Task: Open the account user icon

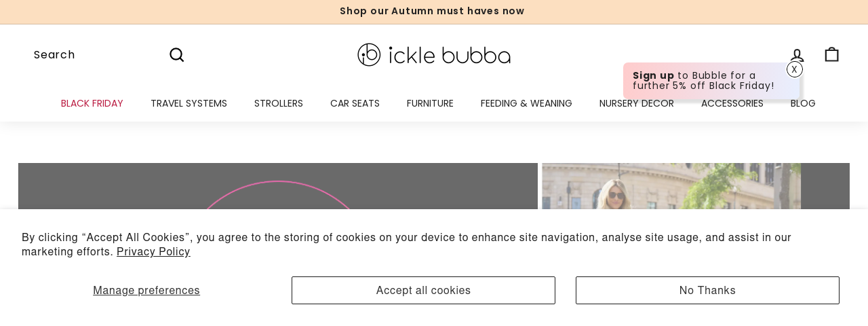Action: point(797,55)
